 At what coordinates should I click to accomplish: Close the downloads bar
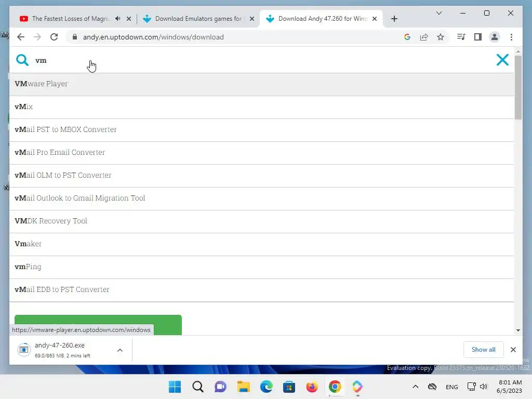point(513,350)
